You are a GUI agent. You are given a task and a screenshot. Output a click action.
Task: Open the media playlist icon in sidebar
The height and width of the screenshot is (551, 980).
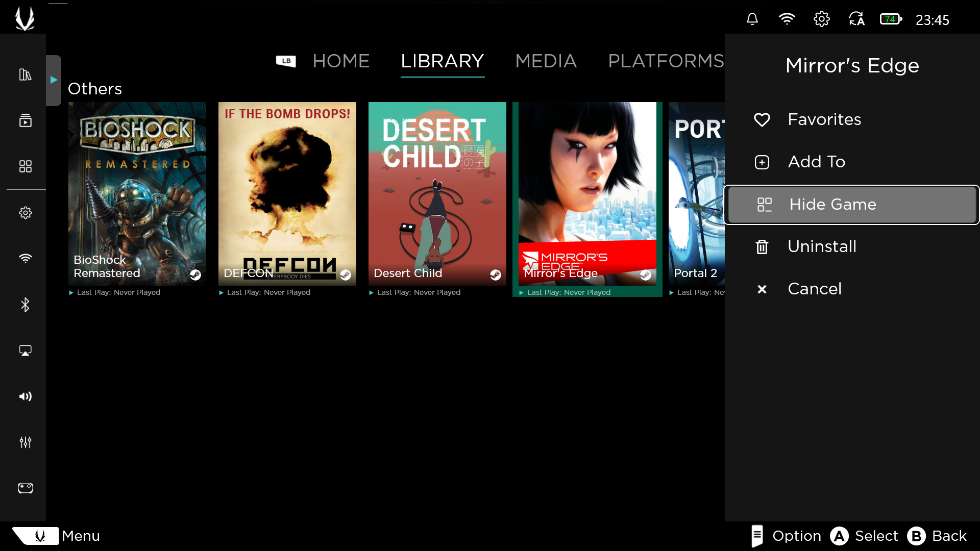pyautogui.click(x=25, y=120)
